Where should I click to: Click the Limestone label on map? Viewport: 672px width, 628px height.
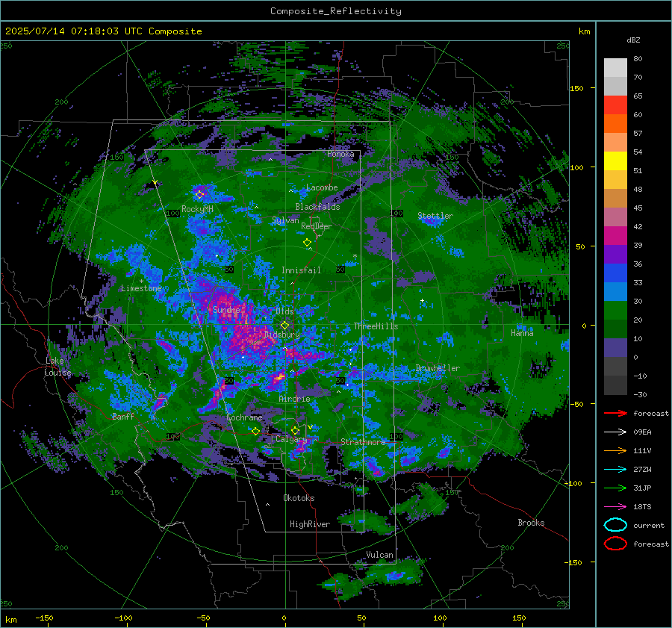141,288
